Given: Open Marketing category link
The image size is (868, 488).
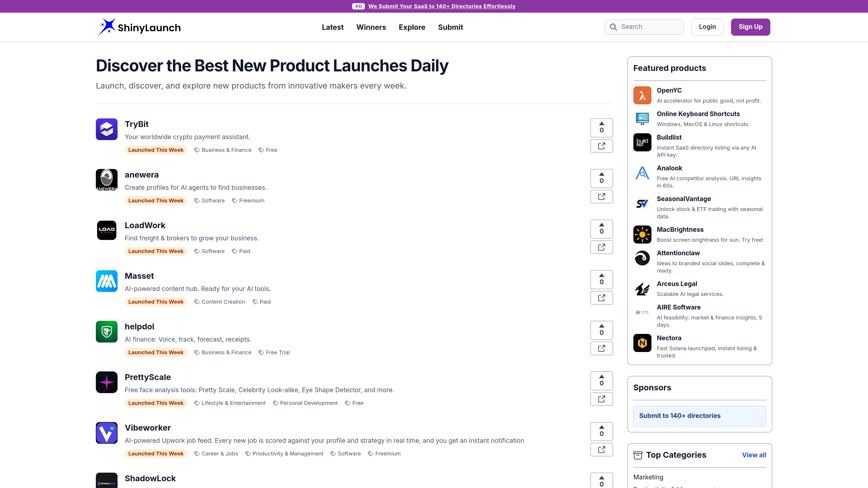Looking at the screenshot, I should 648,477.
